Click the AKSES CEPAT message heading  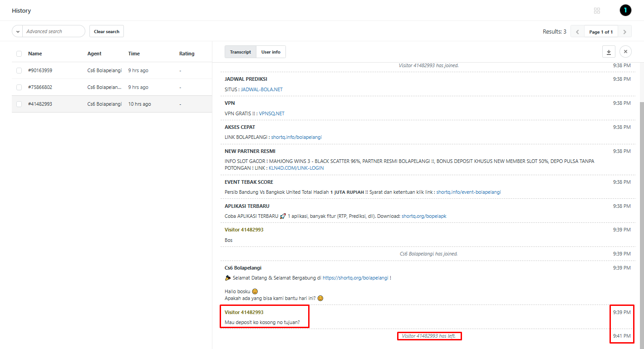(x=240, y=127)
